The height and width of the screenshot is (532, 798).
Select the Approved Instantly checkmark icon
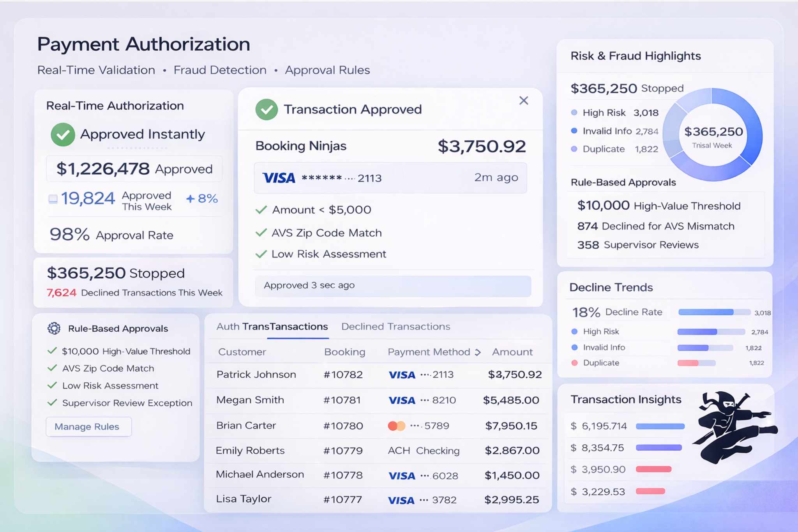click(x=63, y=134)
